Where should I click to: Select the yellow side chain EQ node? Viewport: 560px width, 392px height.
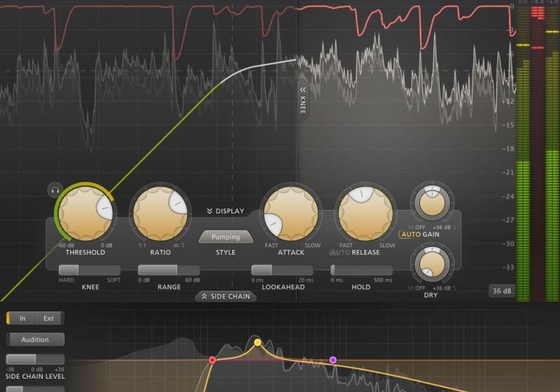258,342
